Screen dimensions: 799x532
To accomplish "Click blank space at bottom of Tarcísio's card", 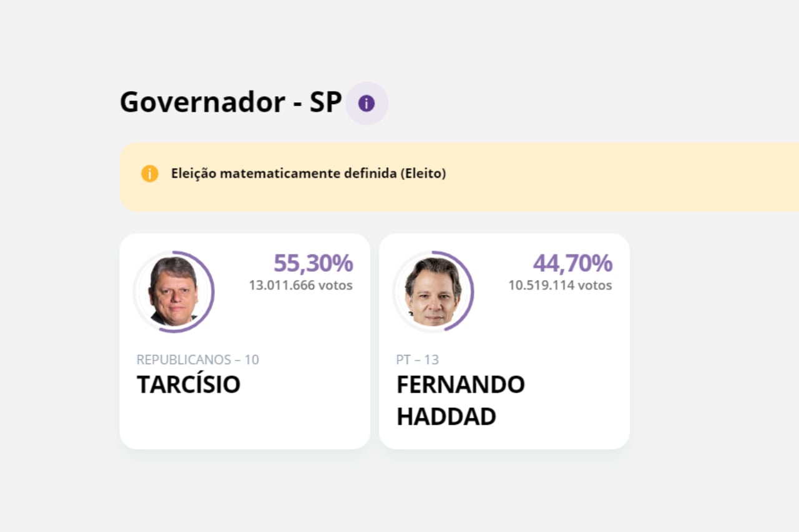I will click(x=245, y=424).
